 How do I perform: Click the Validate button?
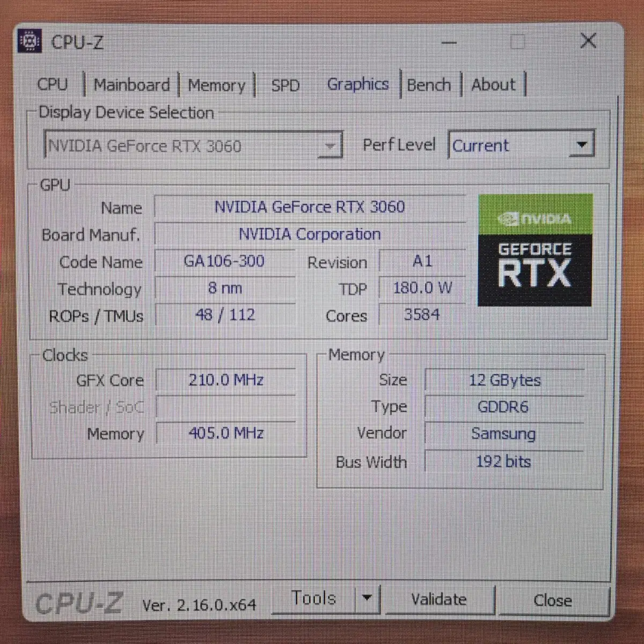438,599
